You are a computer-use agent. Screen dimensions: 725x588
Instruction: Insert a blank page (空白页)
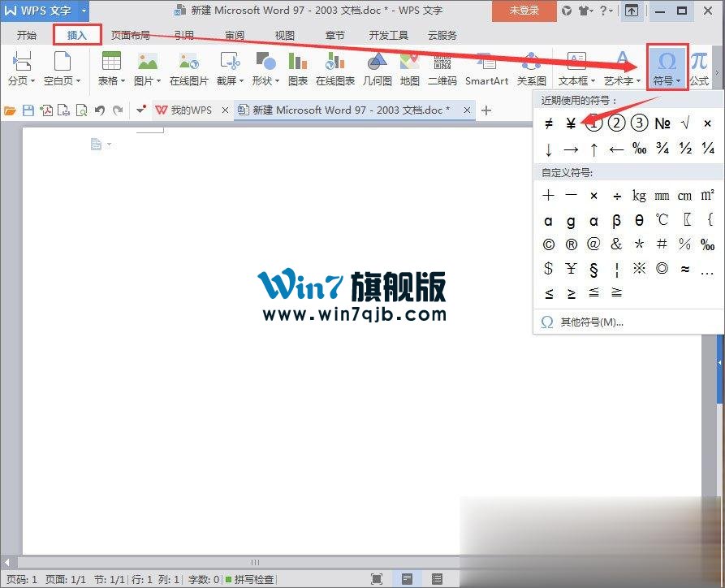(x=62, y=68)
